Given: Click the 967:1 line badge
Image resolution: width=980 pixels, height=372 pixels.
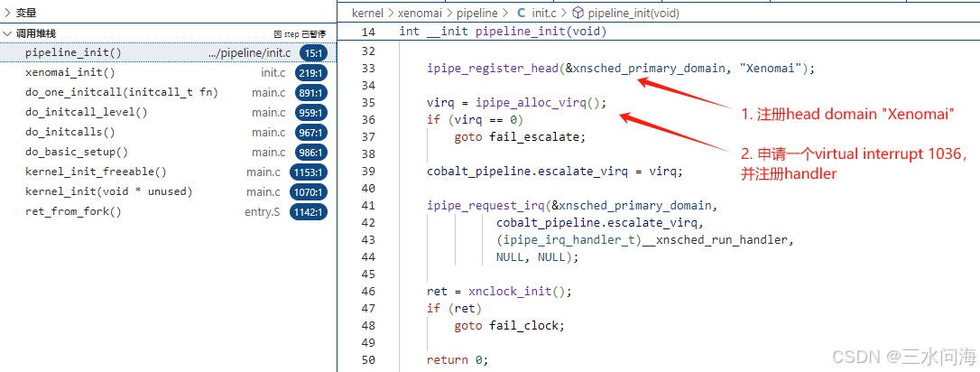Looking at the screenshot, I should pos(311,133).
